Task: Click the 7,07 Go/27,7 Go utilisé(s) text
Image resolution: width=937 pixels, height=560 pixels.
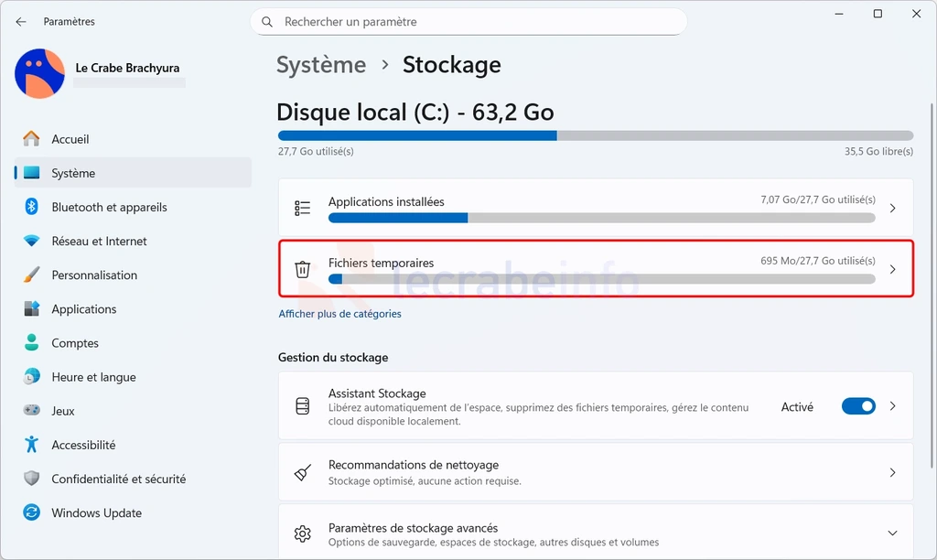Action: click(817, 199)
